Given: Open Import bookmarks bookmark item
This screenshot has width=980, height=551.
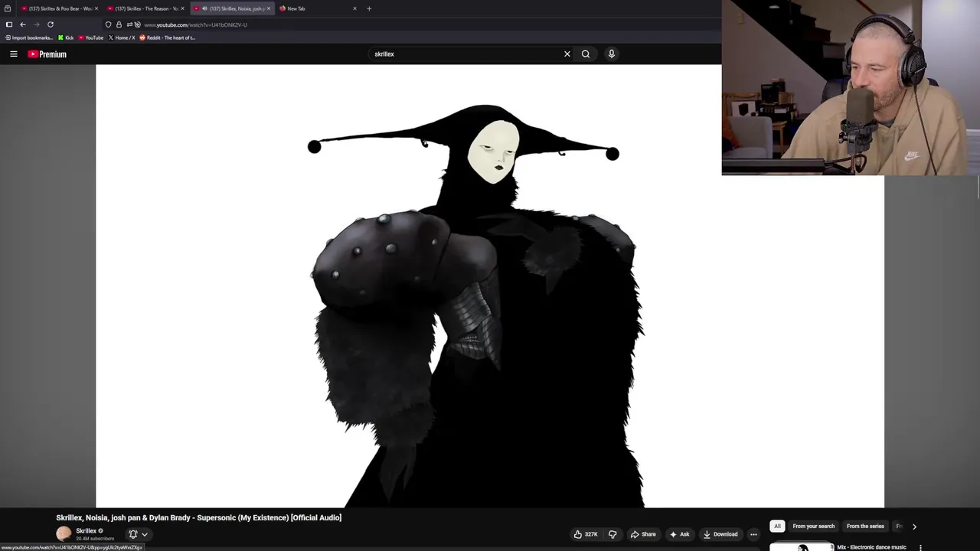Looking at the screenshot, I should point(29,37).
